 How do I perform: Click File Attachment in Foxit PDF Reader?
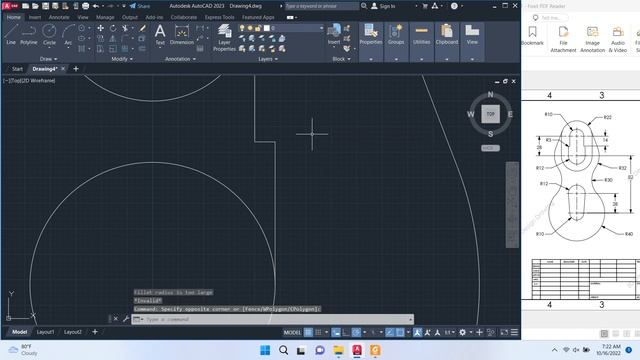pos(563,39)
